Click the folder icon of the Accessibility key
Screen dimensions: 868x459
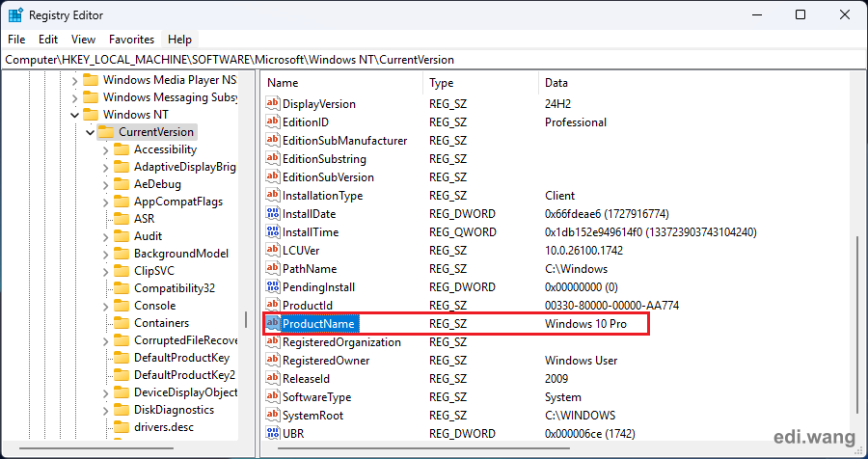tap(122, 149)
